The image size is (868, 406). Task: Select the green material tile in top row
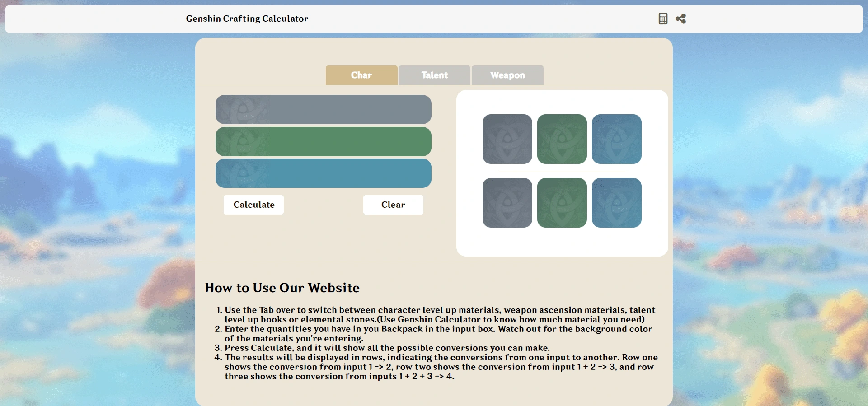click(x=562, y=139)
